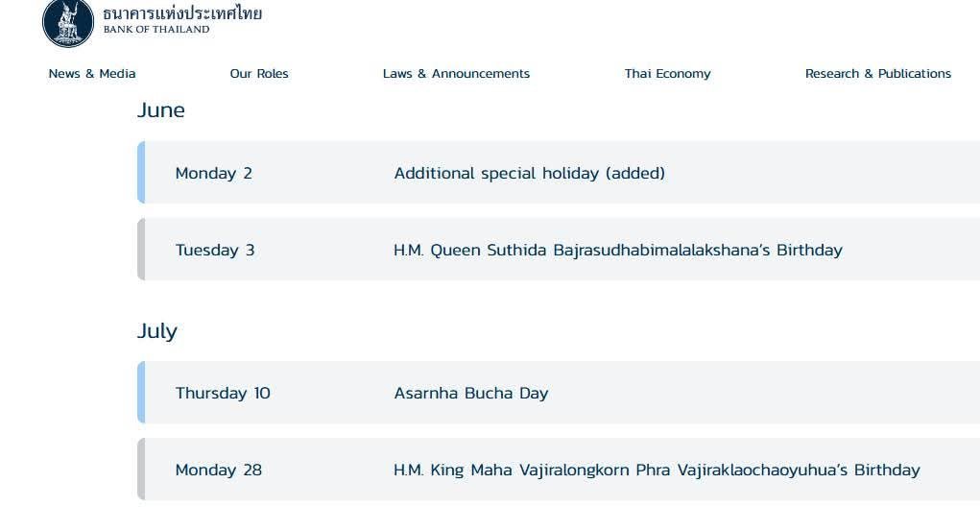Image resolution: width=980 pixels, height=531 pixels.
Task: Click the Bank of Thailand emblem logo
Action: pos(68,23)
